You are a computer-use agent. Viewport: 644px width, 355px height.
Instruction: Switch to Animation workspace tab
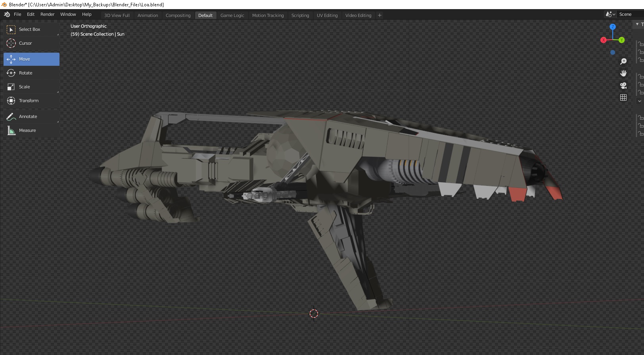click(x=148, y=15)
